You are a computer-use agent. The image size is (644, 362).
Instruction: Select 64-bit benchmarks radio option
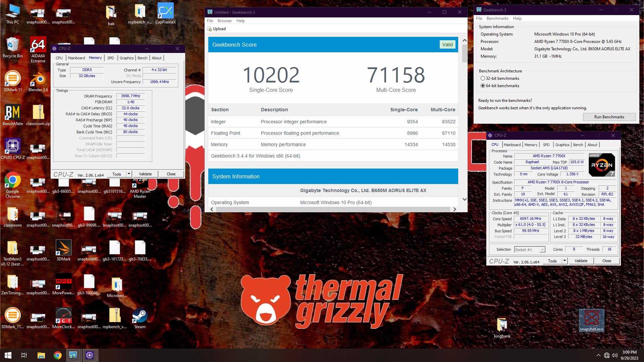pos(500,85)
